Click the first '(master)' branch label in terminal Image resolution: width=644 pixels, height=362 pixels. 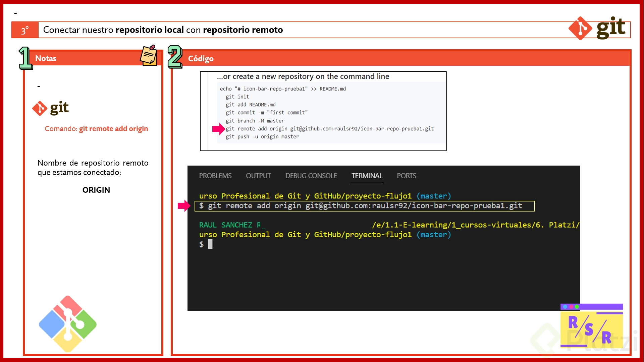click(x=434, y=196)
